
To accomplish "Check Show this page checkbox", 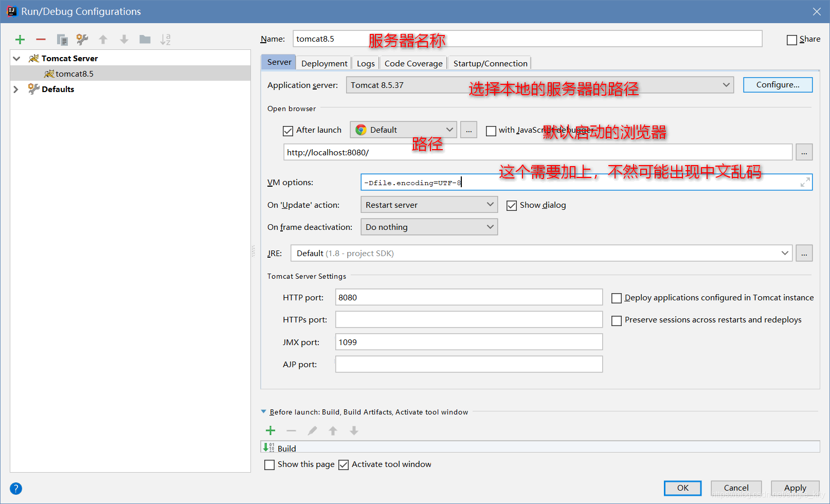I will coord(269,465).
